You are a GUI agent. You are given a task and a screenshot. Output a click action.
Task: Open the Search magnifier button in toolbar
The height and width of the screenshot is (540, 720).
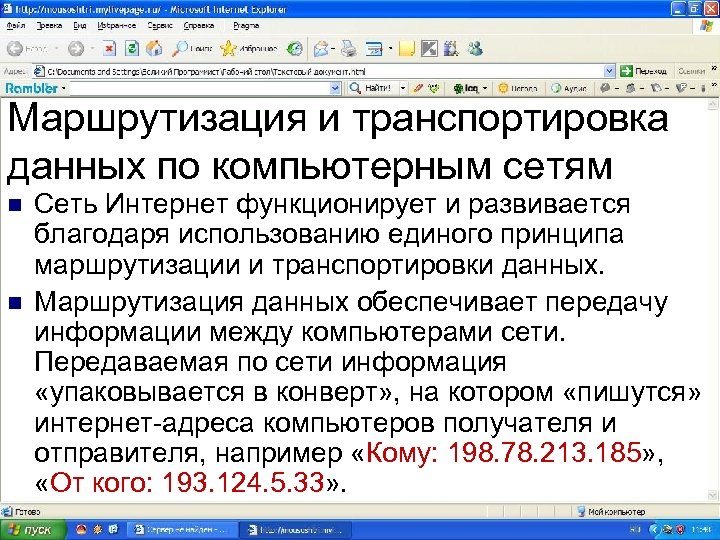192,48
